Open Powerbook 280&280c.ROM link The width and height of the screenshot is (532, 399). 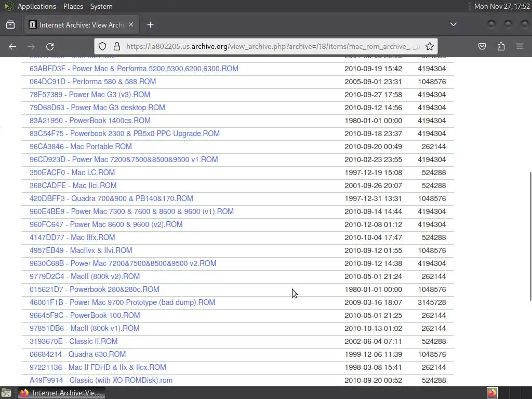tap(95, 289)
